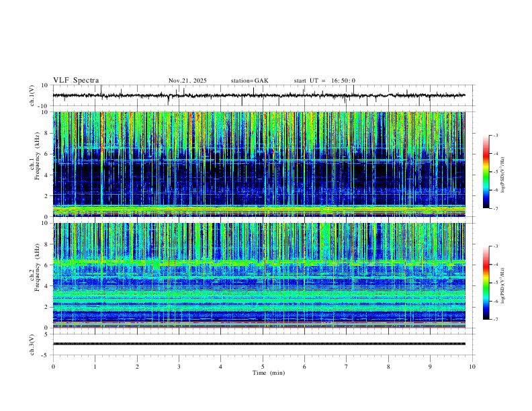Click the "ch.1 Frequency (kHz)" axis label
The width and height of the screenshot is (532, 411).
pos(35,156)
